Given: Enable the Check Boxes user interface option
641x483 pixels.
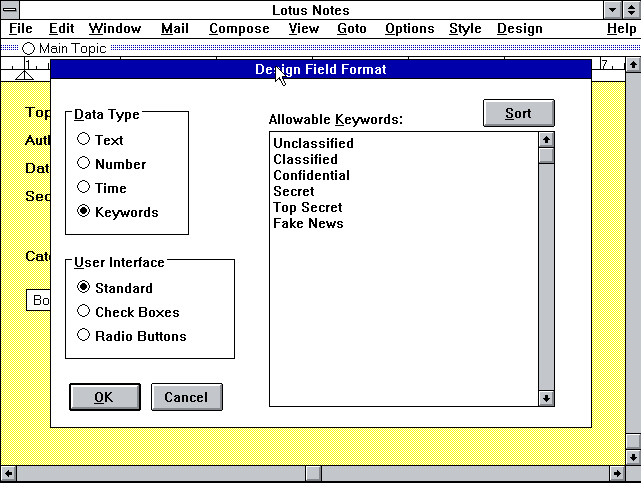Looking at the screenshot, I should [x=84, y=312].
